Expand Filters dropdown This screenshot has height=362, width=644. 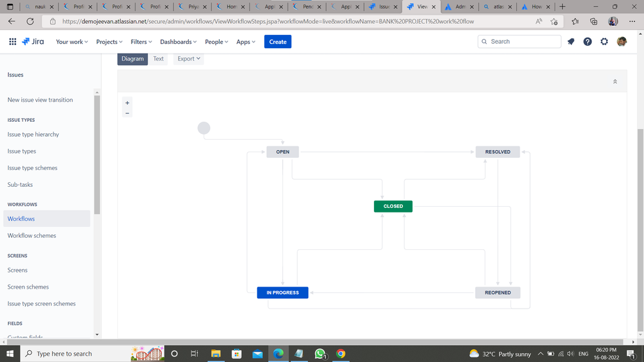(141, 41)
